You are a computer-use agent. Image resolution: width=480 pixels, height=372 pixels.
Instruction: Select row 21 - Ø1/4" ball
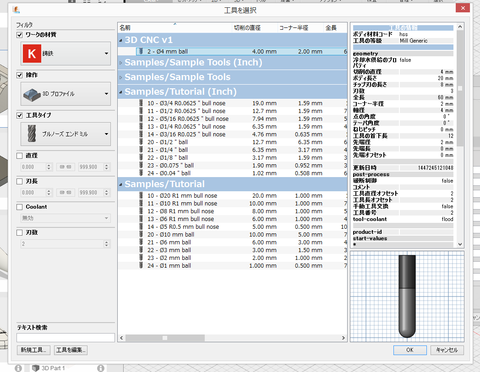pos(233,150)
